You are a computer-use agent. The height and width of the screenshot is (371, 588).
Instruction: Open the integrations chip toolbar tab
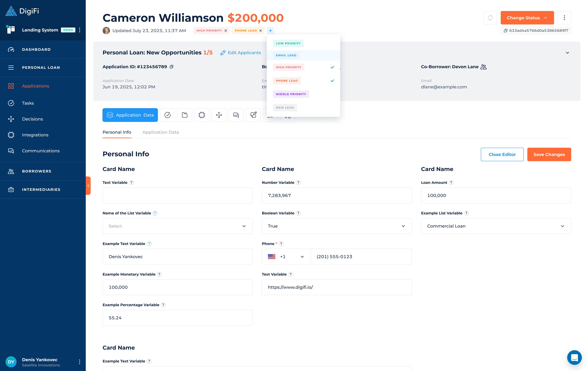[x=202, y=115]
